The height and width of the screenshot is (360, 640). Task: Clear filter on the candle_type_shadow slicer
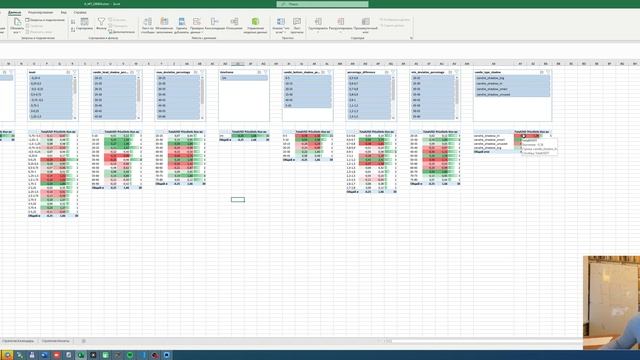[x=548, y=72]
